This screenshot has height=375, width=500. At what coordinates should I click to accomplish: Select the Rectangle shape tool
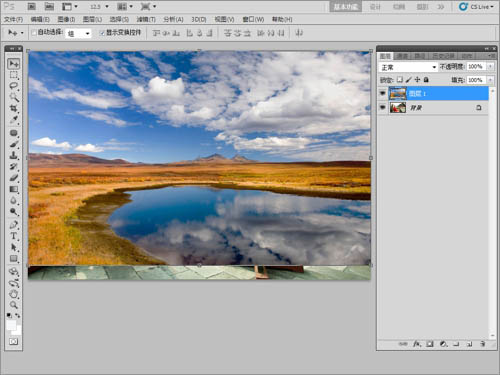[x=14, y=259]
